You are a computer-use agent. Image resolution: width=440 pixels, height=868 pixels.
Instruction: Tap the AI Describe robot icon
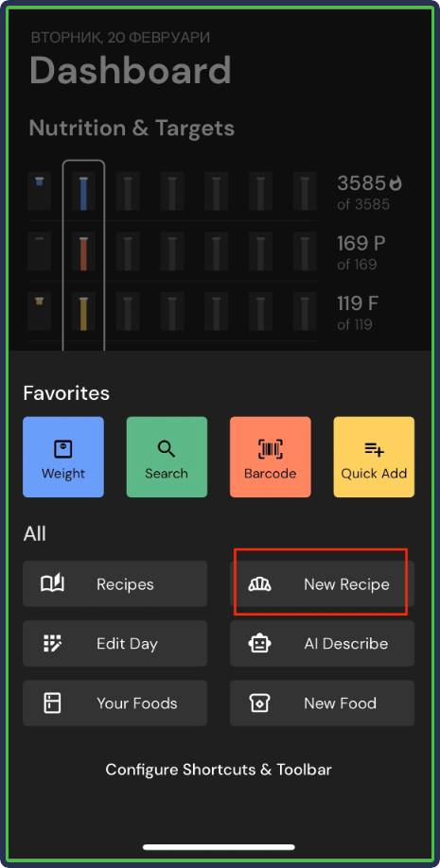coord(259,643)
